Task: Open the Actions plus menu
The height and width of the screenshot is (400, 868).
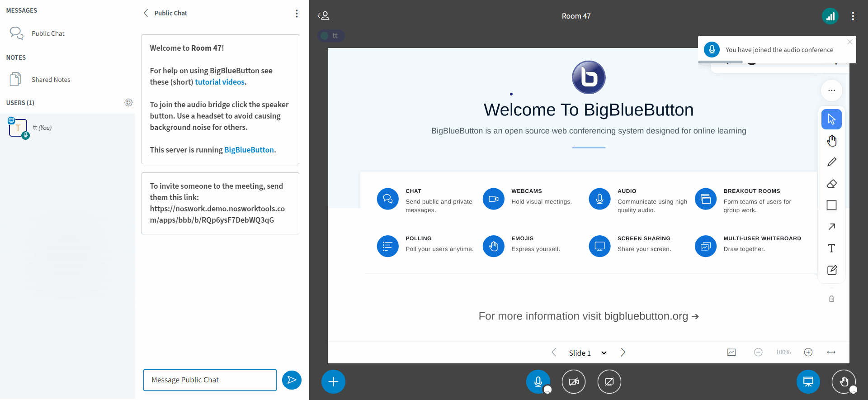Action: (x=333, y=382)
